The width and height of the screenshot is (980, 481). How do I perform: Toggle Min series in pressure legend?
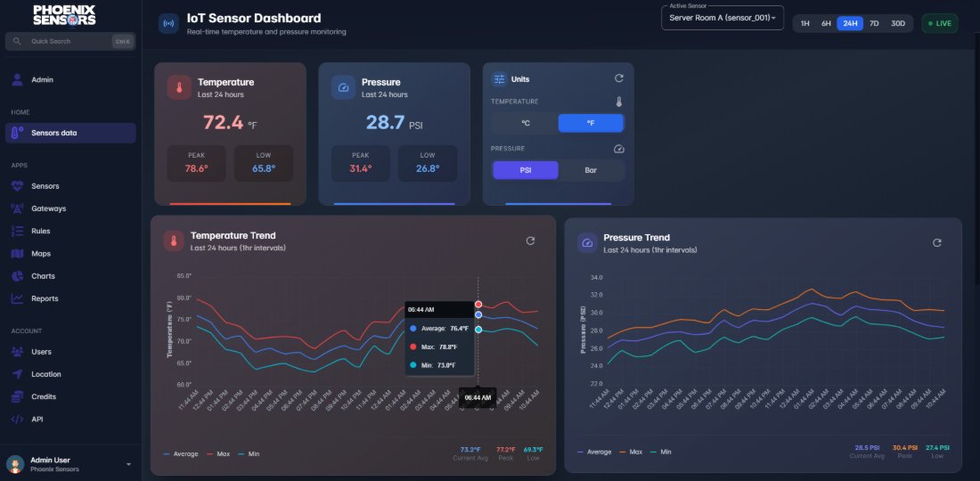click(660, 452)
